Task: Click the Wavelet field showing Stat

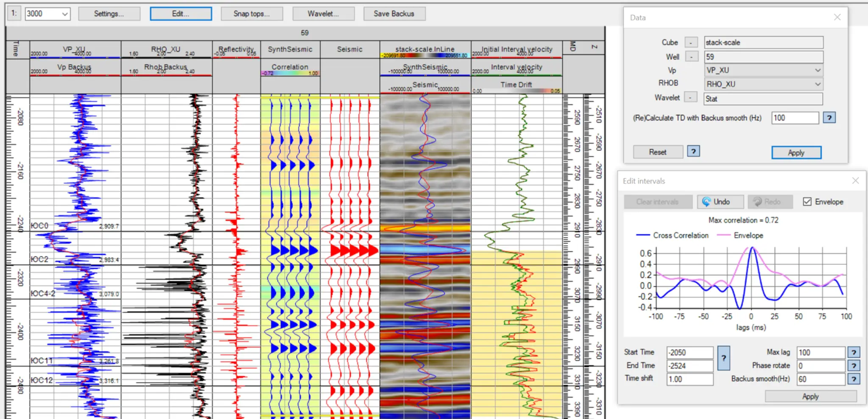Action: point(763,99)
